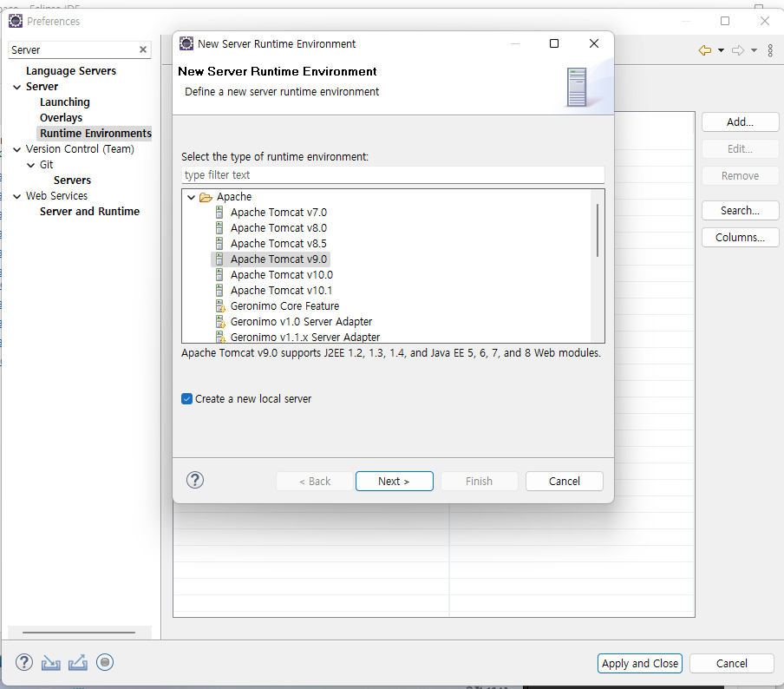Clear the Server filter text with X

[143, 49]
